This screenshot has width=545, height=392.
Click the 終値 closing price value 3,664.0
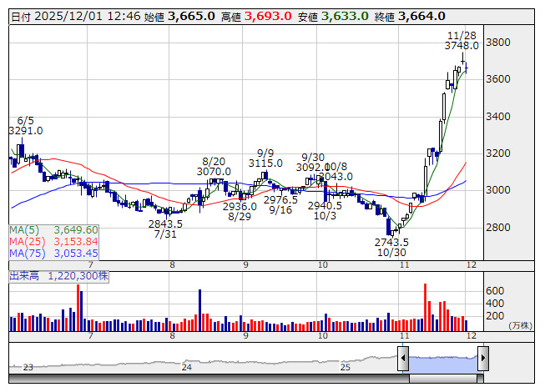click(421, 16)
